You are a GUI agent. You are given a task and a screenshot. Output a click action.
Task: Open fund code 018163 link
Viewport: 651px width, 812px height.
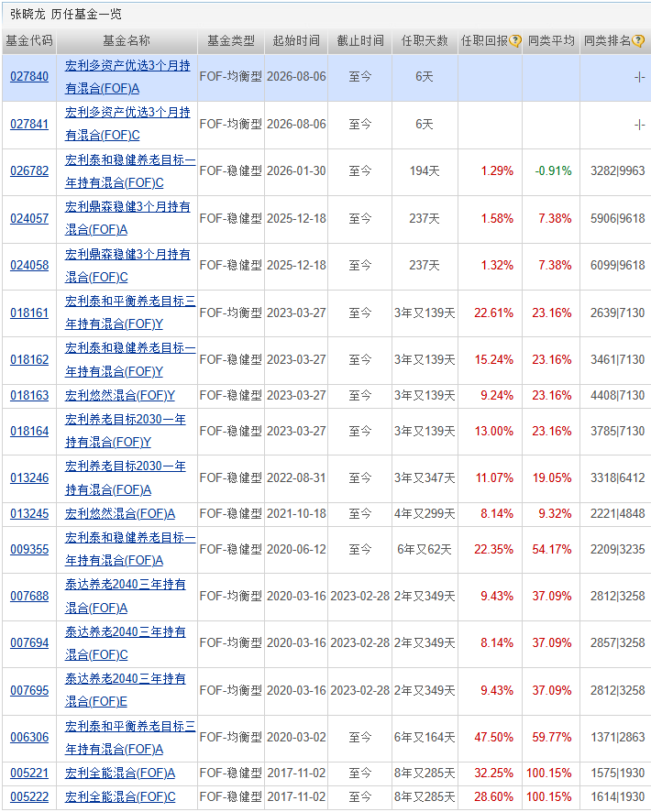tap(29, 396)
